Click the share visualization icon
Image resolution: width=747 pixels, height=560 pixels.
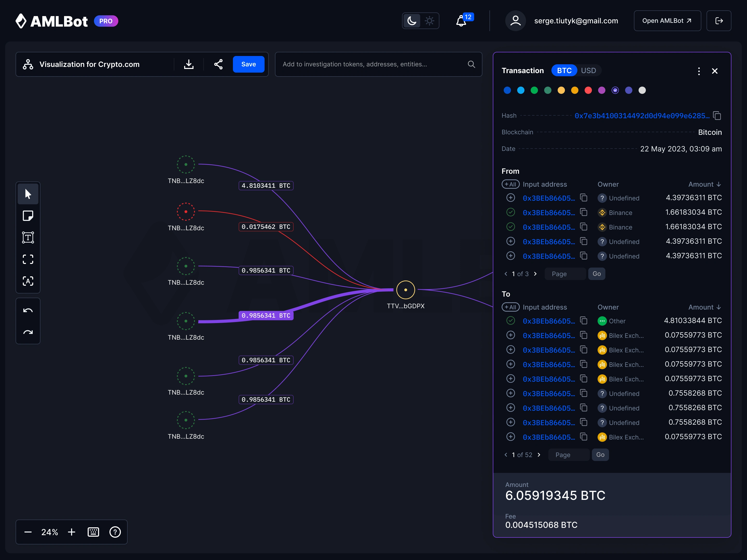(218, 64)
